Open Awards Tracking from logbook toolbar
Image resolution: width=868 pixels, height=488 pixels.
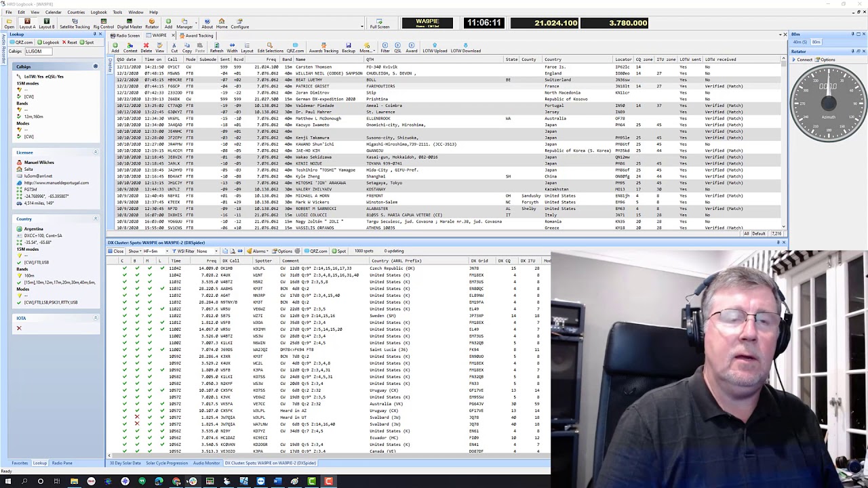[x=323, y=48]
